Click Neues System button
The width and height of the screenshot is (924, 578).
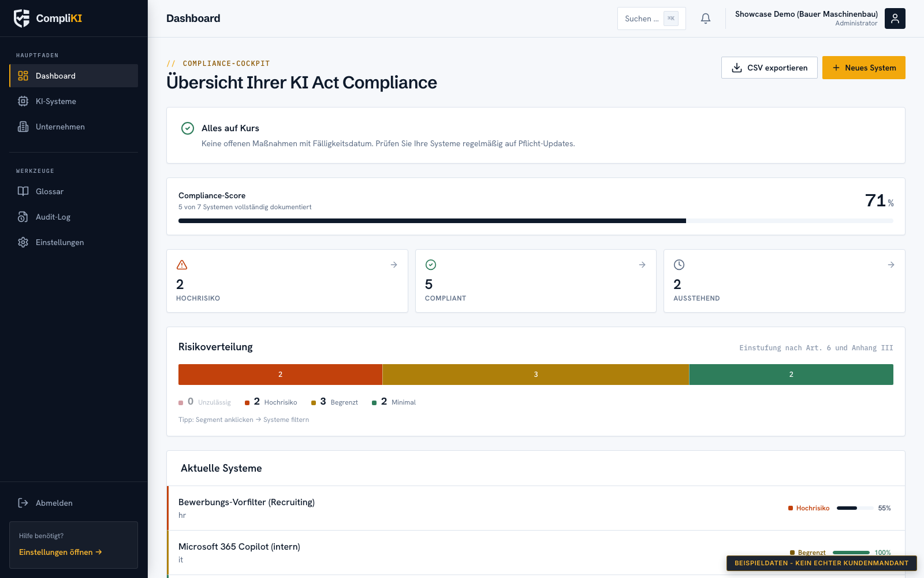tap(864, 68)
